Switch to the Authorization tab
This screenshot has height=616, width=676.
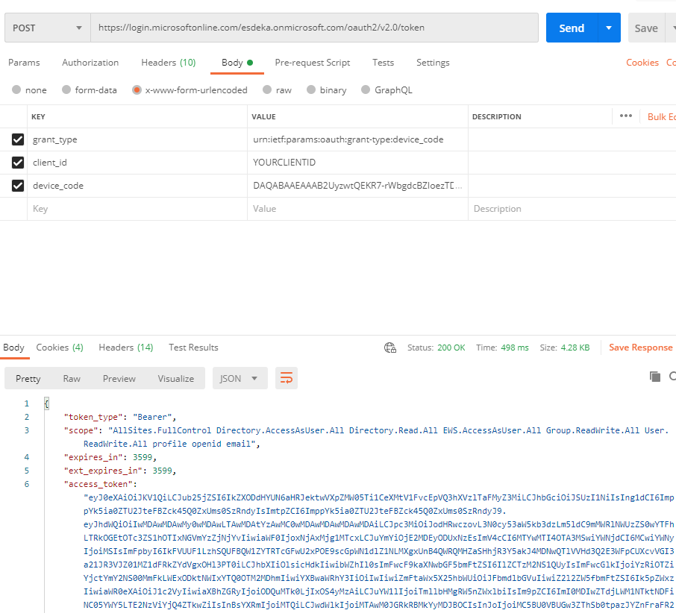90,63
